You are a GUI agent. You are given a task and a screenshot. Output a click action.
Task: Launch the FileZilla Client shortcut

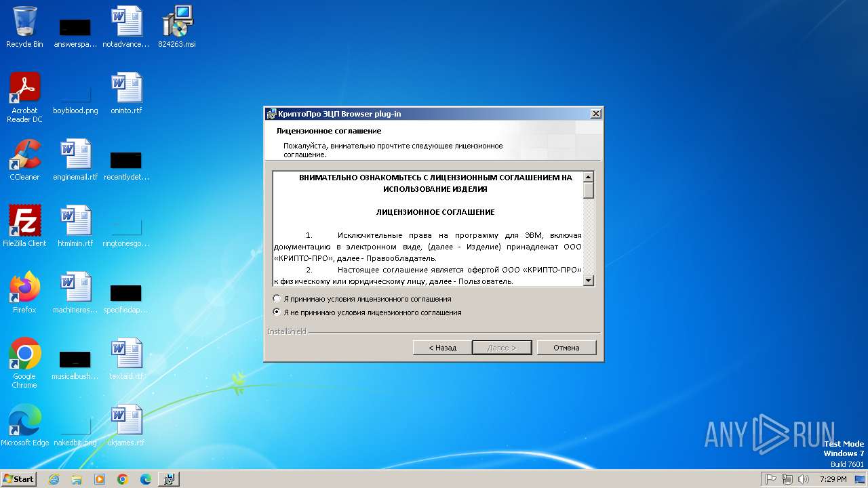[x=24, y=226]
